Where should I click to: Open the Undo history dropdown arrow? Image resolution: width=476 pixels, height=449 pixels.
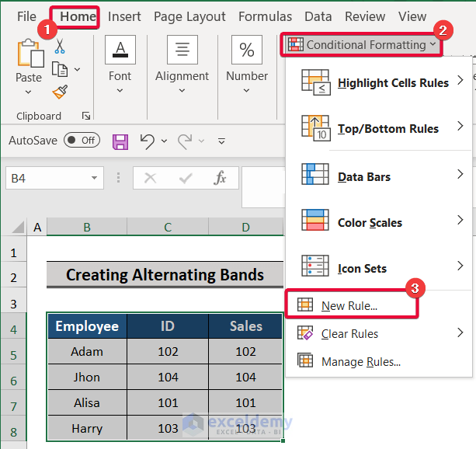point(165,141)
